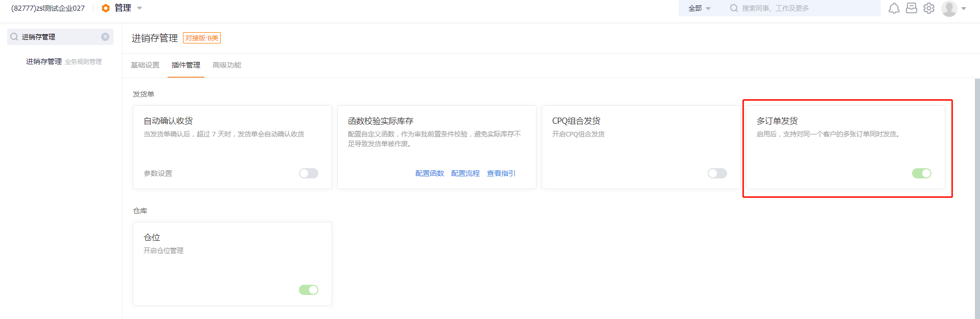Disable 多订单发货 switch
The width and height of the screenshot is (980, 319).
click(922, 173)
